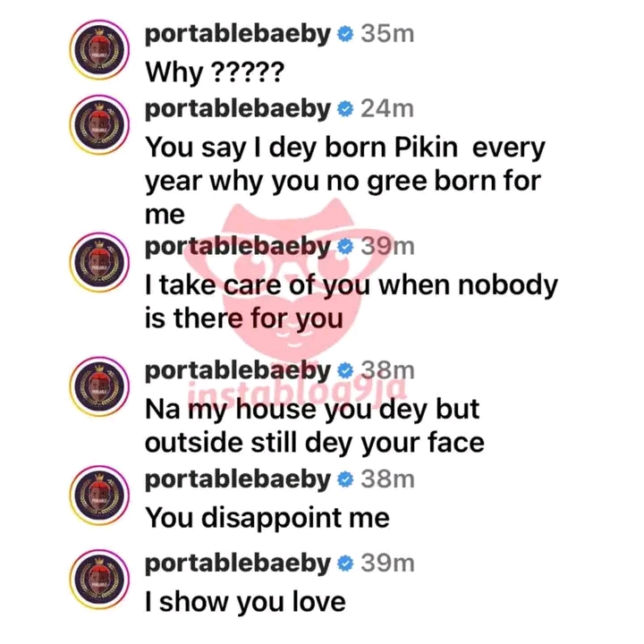Click verified badge on the 24m comment
This screenshot has height=644, width=644.
pos(344,111)
